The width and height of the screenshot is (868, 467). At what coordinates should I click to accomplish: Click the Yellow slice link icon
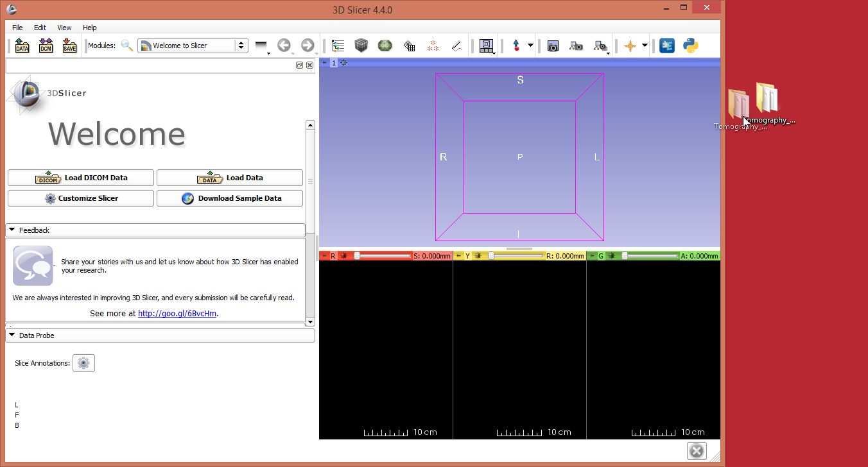[478, 256]
